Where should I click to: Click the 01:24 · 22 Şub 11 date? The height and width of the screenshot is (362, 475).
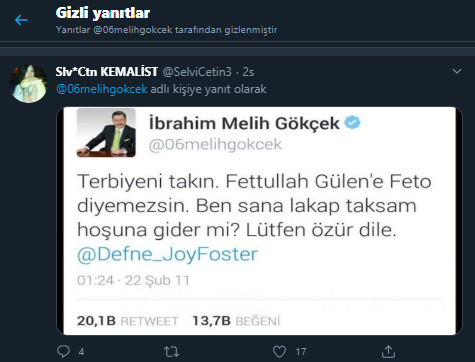point(133,281)
